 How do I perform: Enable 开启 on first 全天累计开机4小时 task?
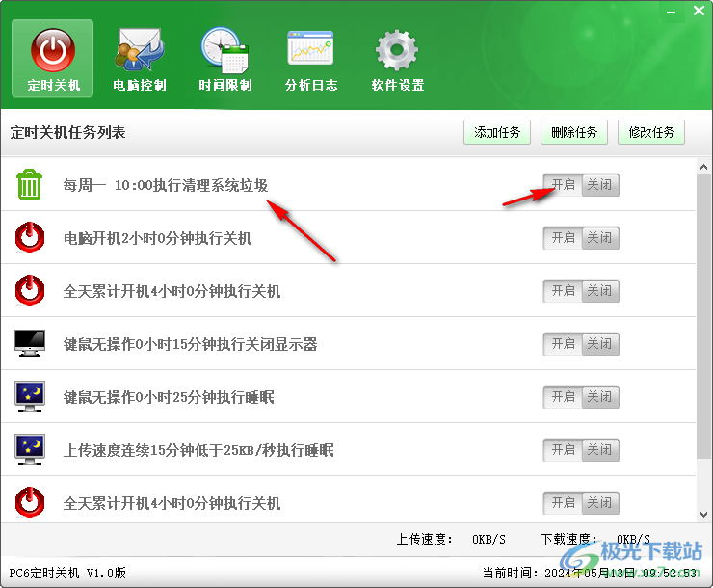point(563,291)
